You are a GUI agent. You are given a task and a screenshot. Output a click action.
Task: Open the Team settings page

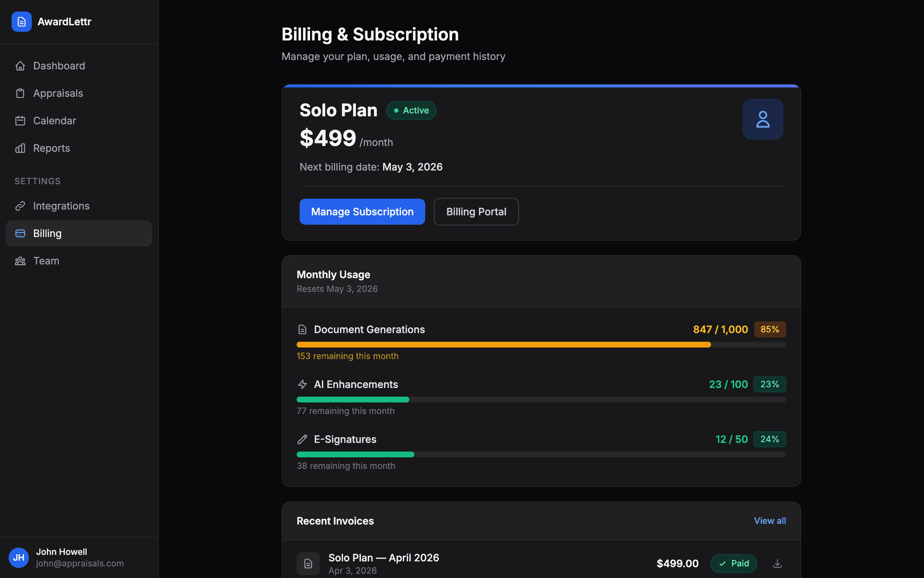click(79, 261)
